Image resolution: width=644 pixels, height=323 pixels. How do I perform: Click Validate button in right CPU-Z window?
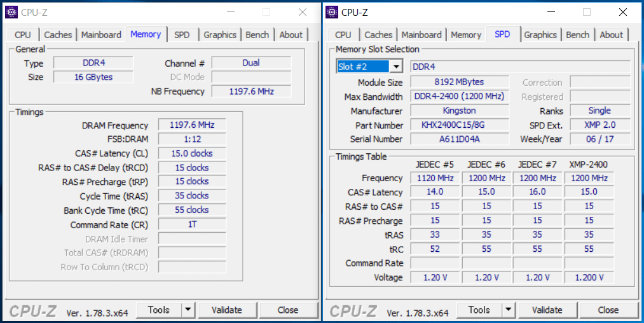click(547, 310)
